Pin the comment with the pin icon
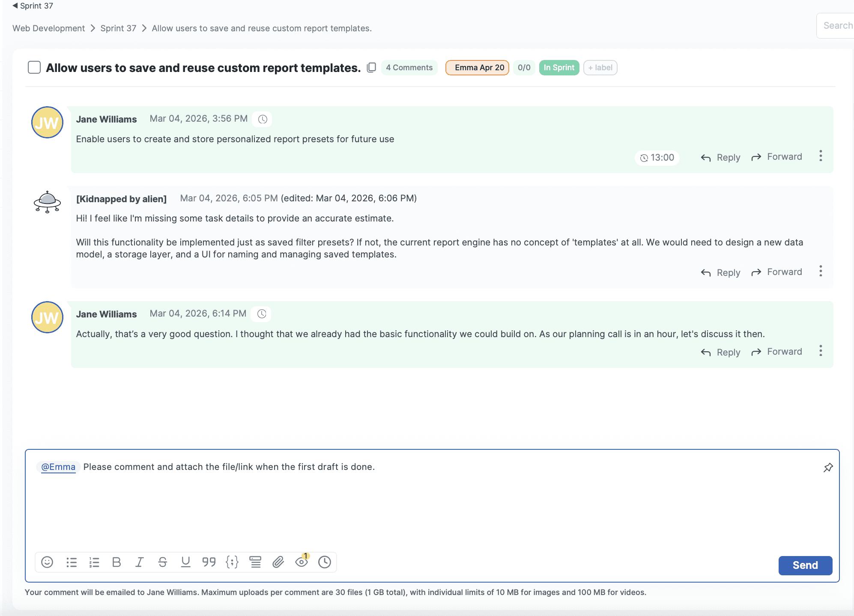The height and width of the screenshot is (616, 854). click(x=828, y=467)
